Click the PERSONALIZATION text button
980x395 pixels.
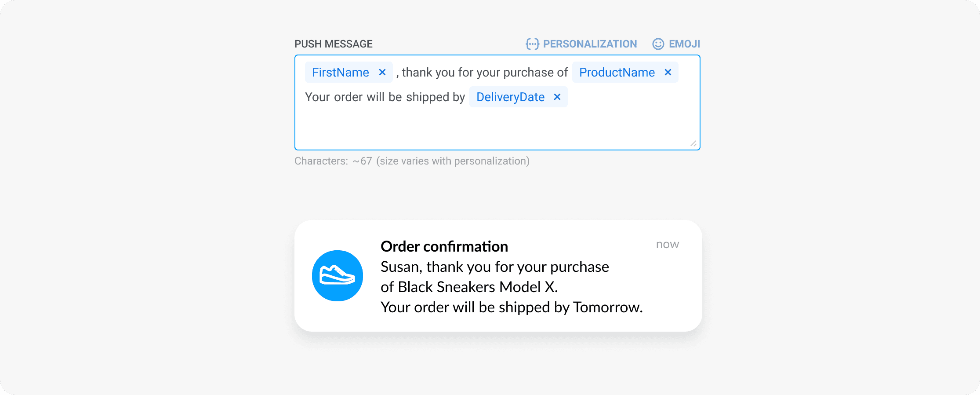tap(590, 44)
